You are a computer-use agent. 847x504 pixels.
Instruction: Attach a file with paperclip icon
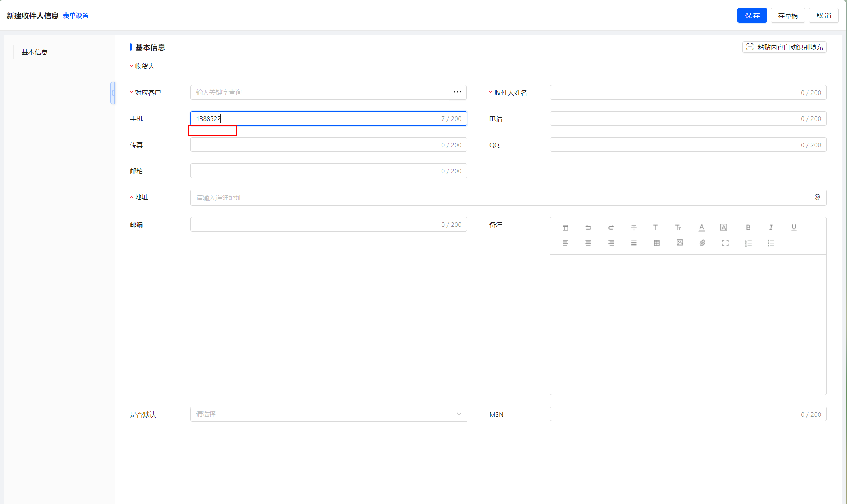click(x=703, y=243)
